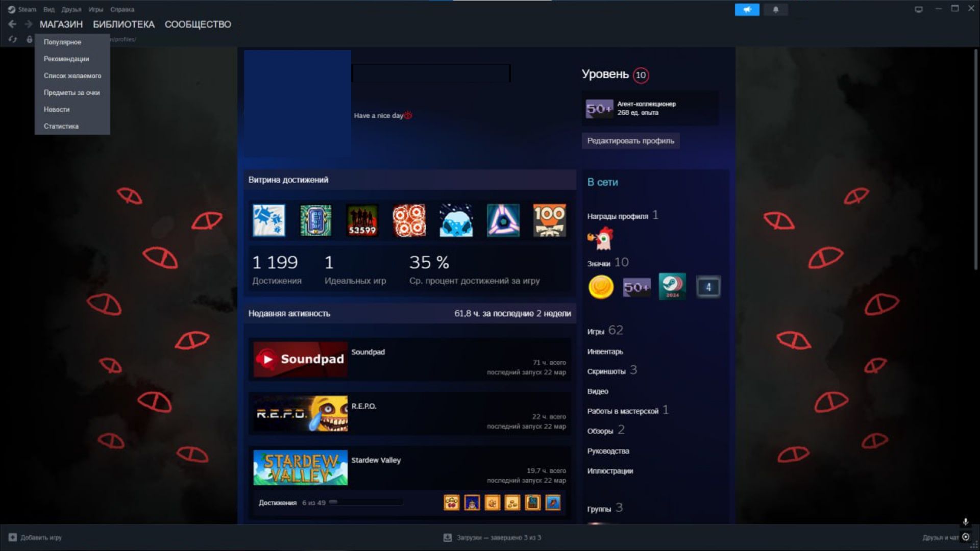Image resolution: width=980 pixels, height=551 pixels.
Task: Select Статистика in store dropdown
Action: click(72, 126)
